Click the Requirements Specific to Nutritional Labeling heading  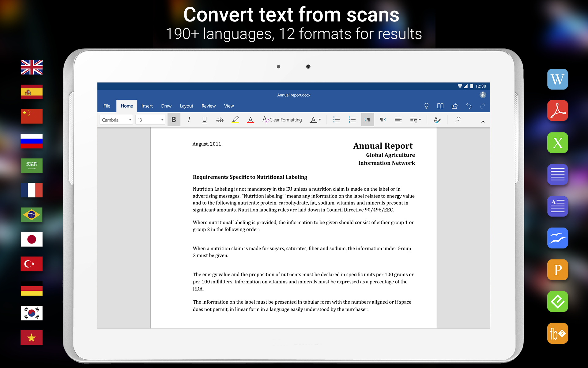coord(250,177)
